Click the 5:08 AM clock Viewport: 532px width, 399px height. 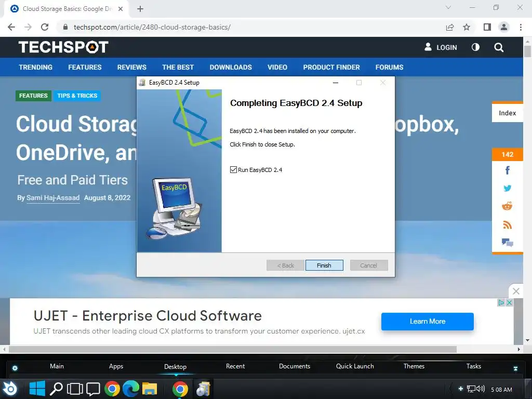point(501,390)
